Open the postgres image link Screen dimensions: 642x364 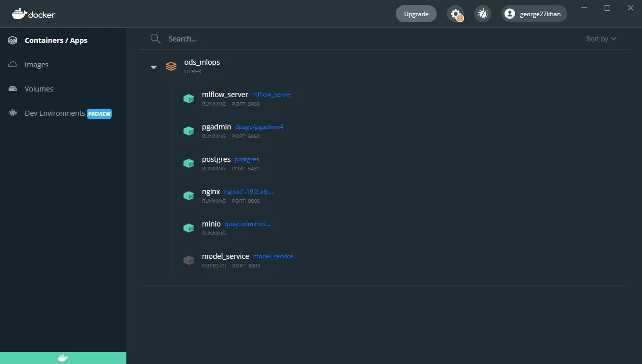(x=247, y=159)
